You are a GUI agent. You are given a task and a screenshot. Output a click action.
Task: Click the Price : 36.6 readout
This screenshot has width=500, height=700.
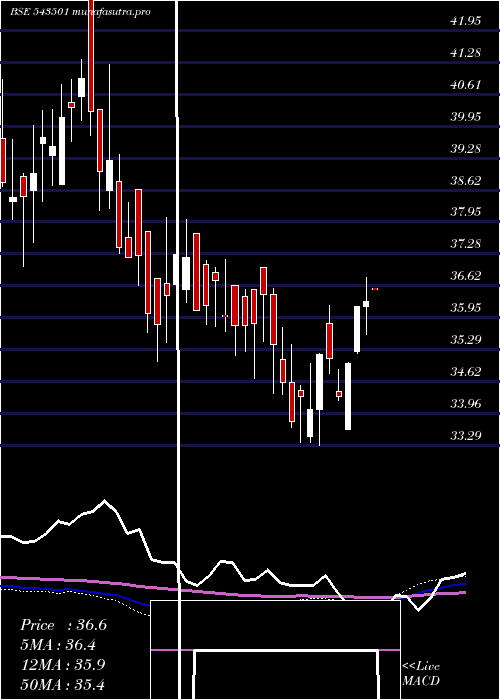click(63, 625)
